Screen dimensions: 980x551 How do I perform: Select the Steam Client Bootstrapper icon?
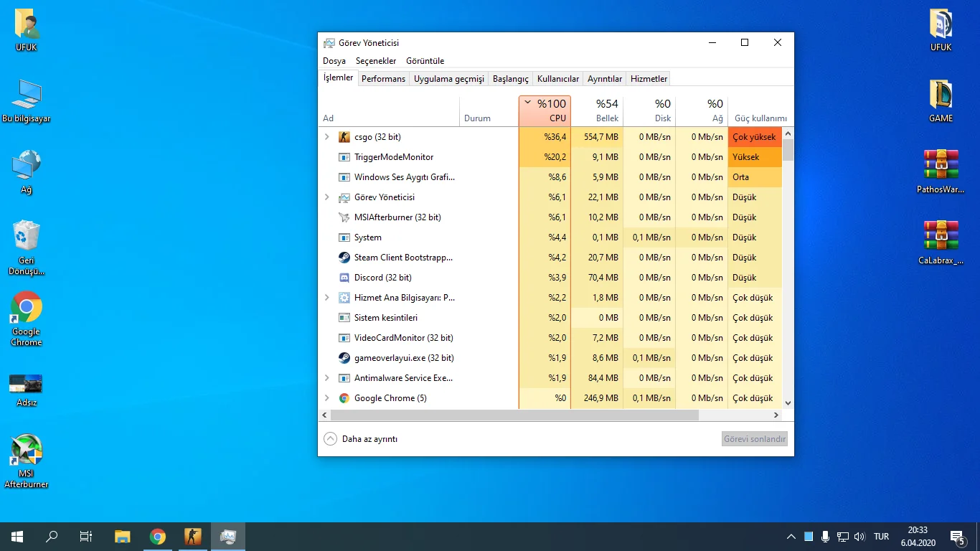(344, 258)
